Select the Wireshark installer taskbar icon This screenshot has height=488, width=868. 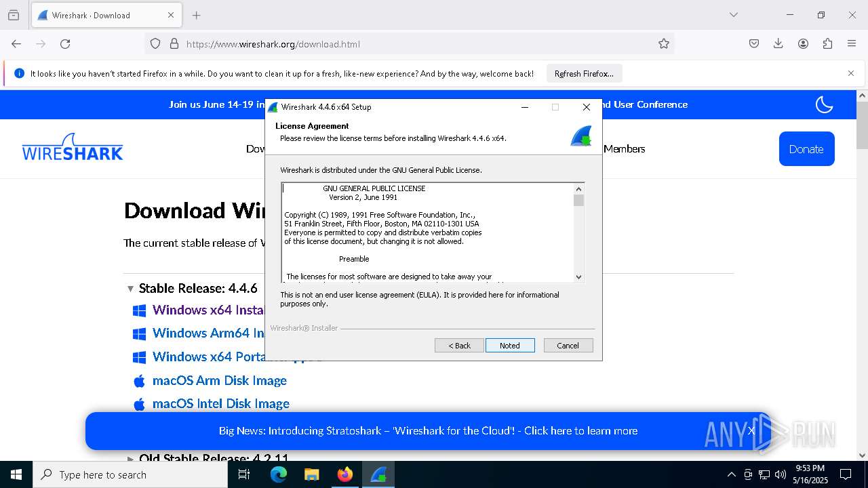378,474
